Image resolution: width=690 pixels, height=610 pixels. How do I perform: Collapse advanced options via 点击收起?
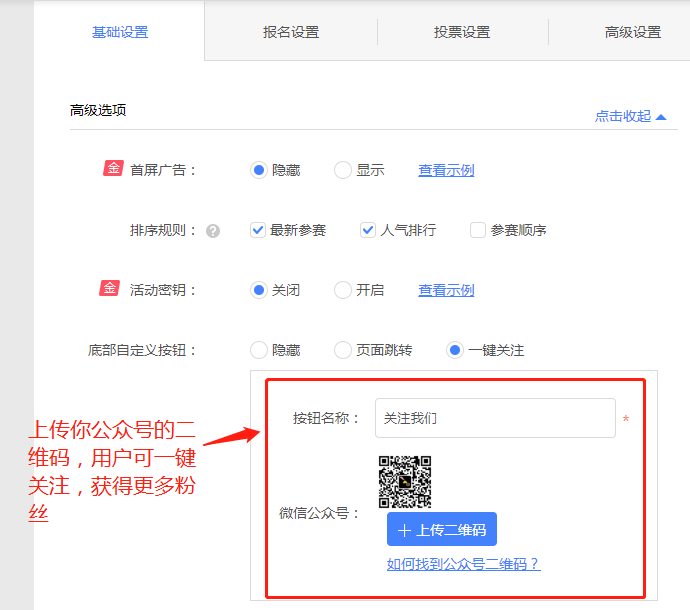tap(630, 116)
